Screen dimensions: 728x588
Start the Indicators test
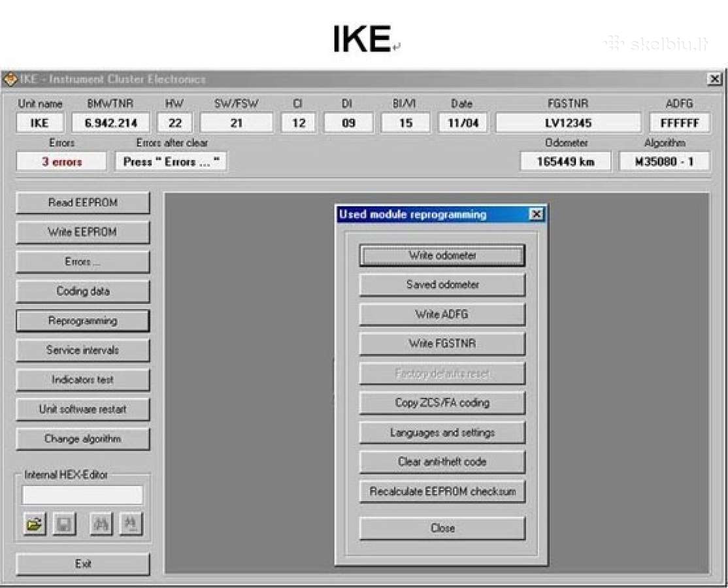pos(82,380)
